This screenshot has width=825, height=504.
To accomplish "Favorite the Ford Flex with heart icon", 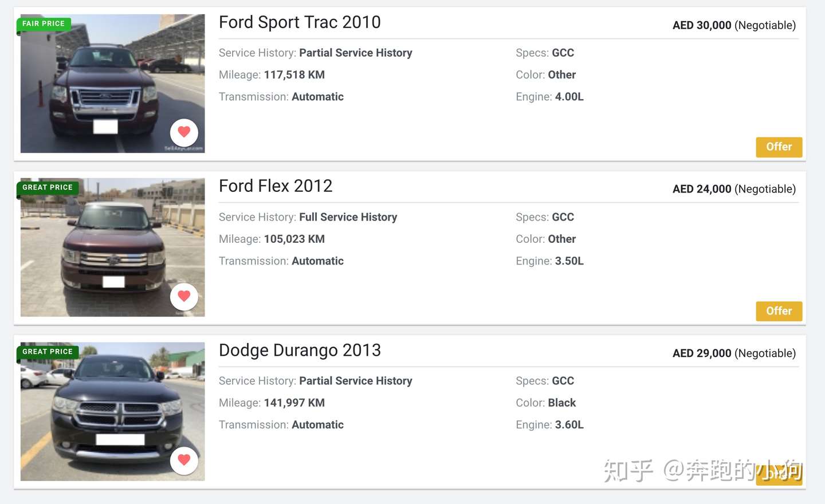I will point(184,297).
